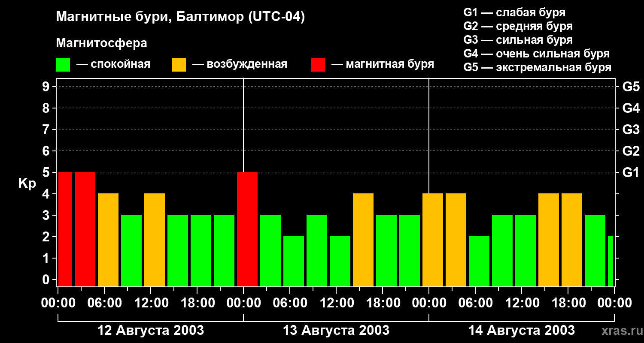The height and width of the screenshot is (343, 644).
Task: Click the orange 'возбужденная' legend swatch
Action: pyautogui.click(x=179, y=65)
